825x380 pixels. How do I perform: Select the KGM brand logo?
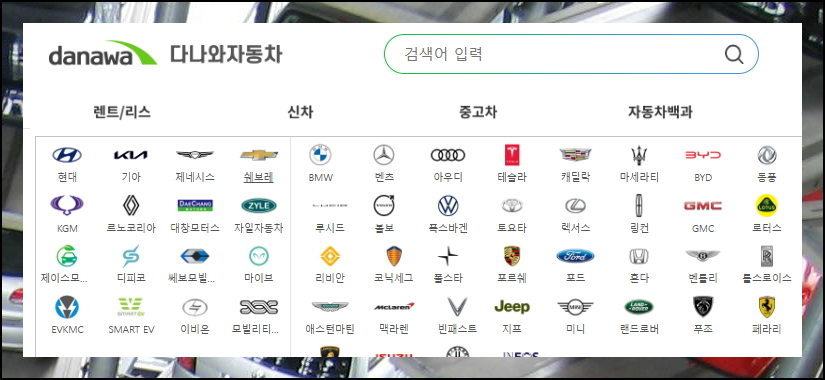pyautogui.click(x=67, y=205)
